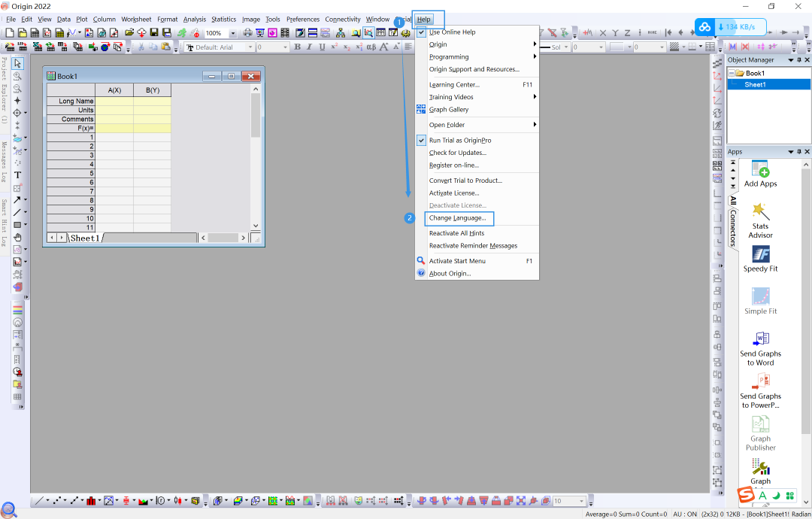The image size is (812, 519).
Task: Expand the Training Videos submenu
Action: (x=477, y=97)
